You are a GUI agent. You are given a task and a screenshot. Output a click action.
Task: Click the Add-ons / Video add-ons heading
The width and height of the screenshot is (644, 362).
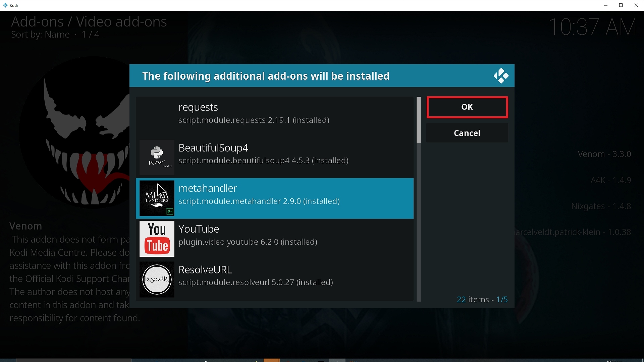[89, 21]
